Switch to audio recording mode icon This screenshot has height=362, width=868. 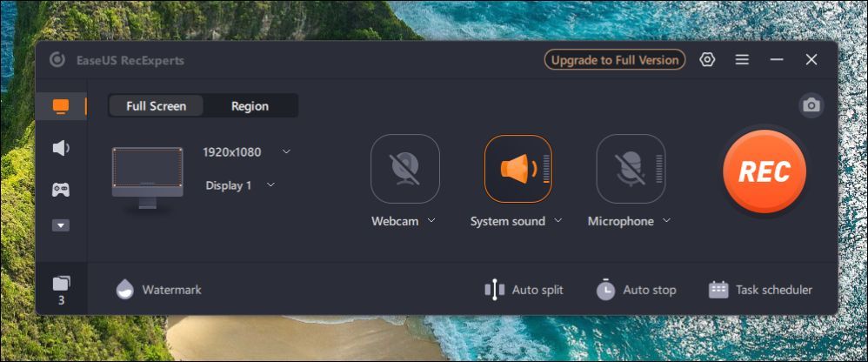61,148
